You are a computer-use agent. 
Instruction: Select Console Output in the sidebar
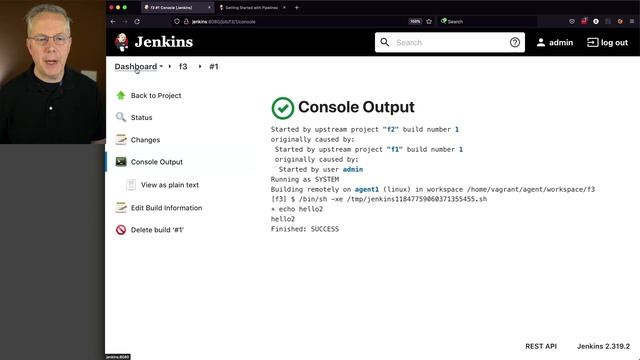[157, 162]
